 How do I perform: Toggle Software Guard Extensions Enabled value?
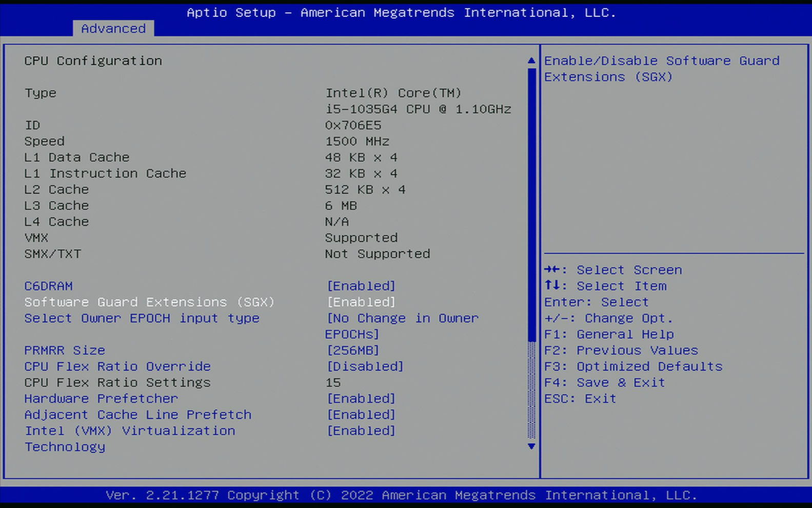coord(361,302)
